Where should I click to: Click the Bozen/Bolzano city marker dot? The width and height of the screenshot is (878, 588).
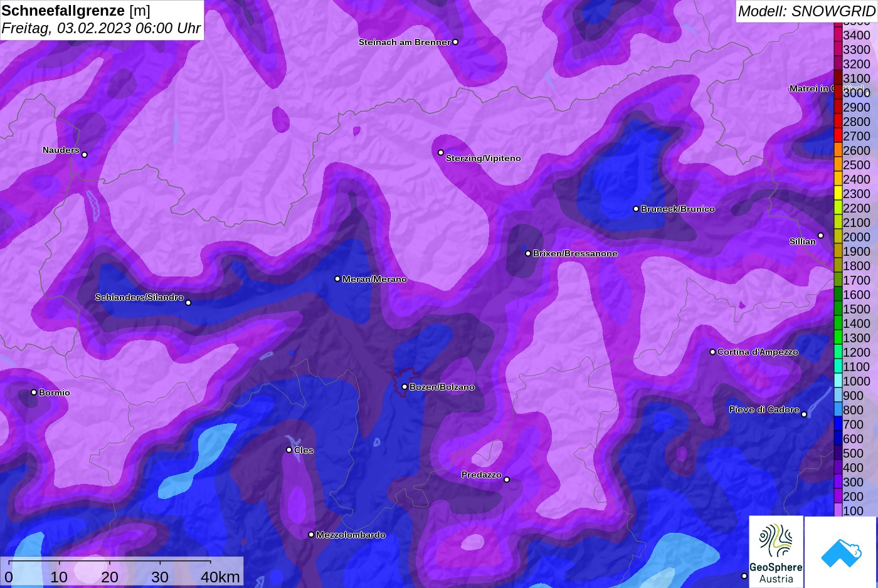[x=405, y=387]
